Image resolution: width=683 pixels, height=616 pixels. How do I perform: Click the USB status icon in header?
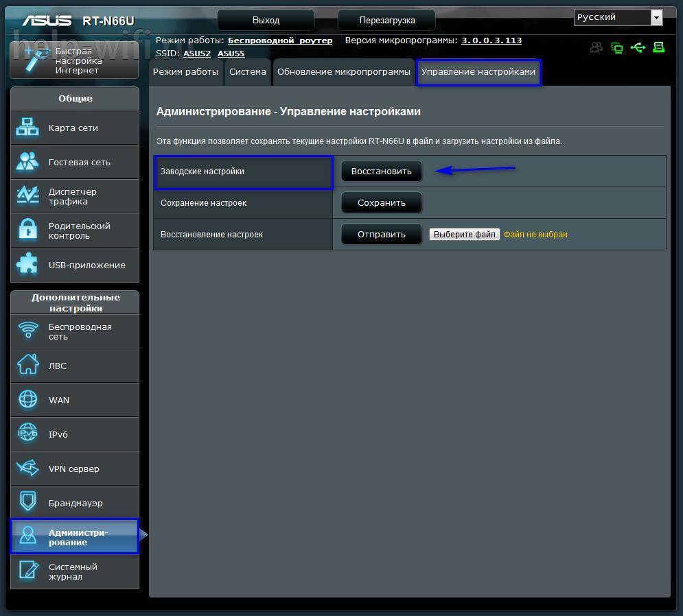click(x=638, y=47)
